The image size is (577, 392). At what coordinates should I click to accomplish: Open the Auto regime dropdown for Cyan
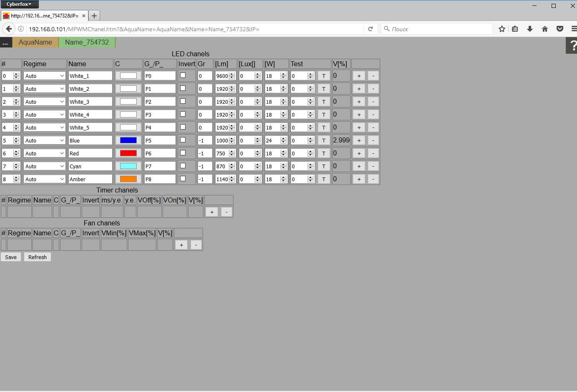pyautogui.click(x=44, y=166)
